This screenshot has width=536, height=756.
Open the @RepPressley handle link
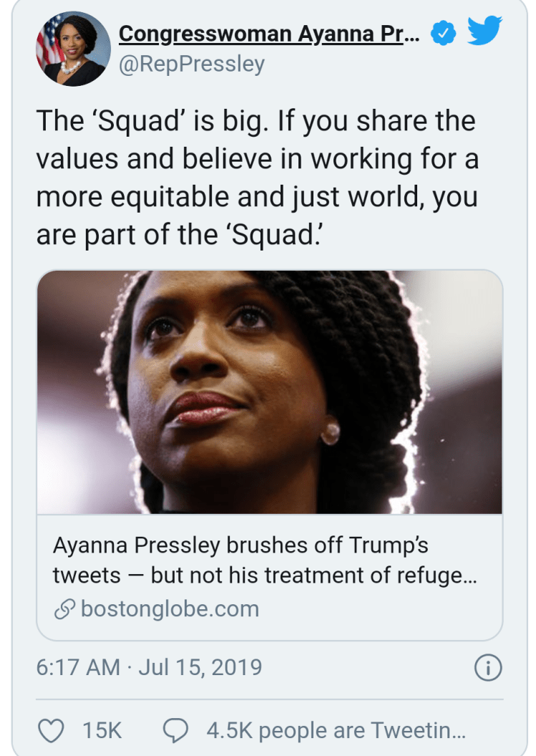tap(192, 64)
